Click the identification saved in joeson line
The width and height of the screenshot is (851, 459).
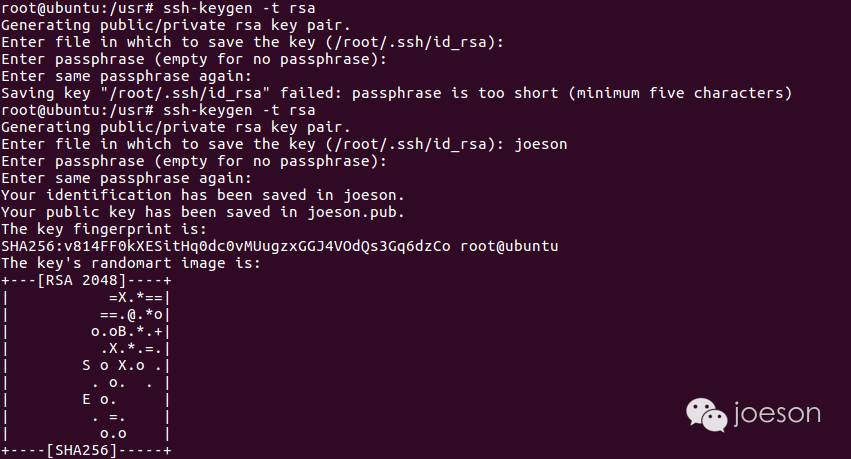[203, 195]
